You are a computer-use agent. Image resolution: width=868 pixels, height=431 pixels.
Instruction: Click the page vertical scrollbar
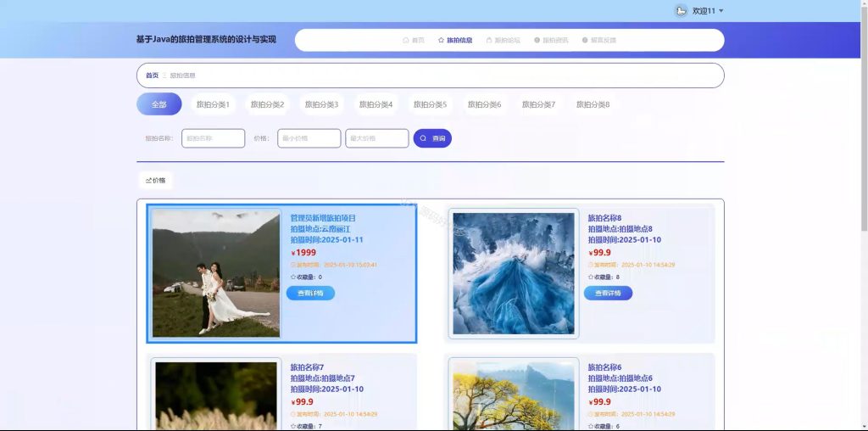[864, 116]
